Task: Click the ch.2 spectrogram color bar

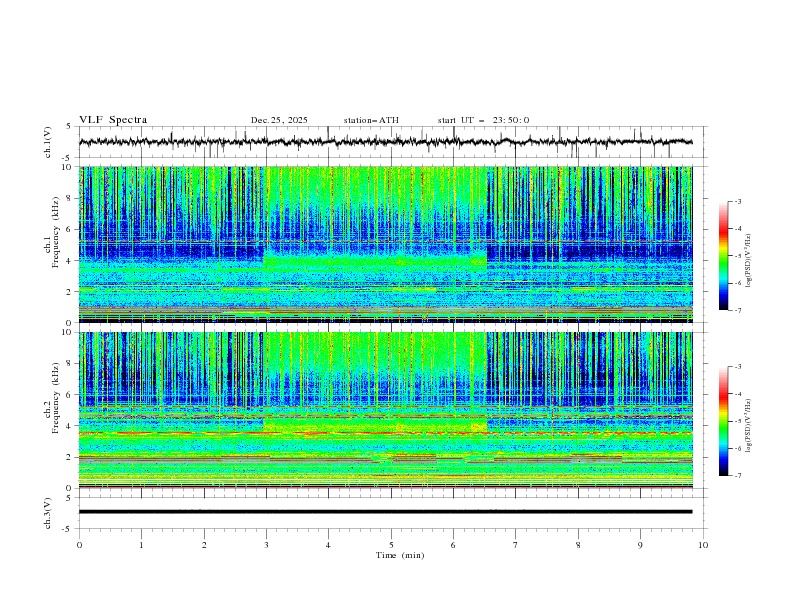Action: pyautogui.click(x=723, y=421)
